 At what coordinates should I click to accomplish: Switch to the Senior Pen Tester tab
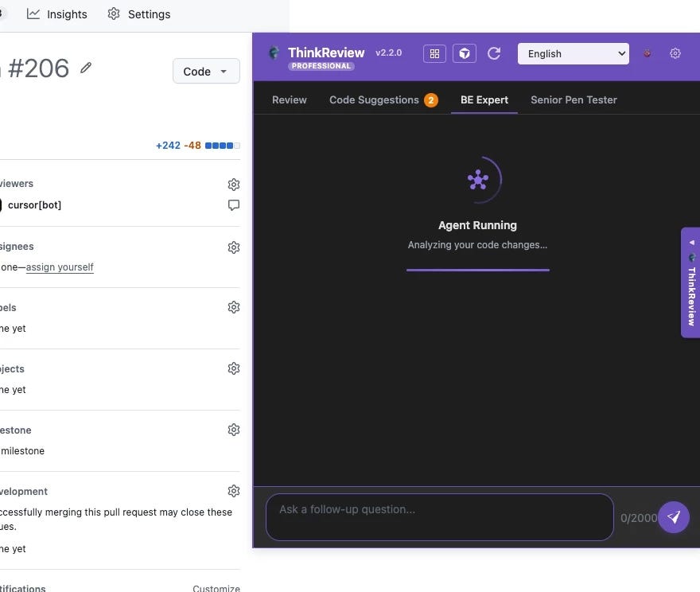point(573,99)
